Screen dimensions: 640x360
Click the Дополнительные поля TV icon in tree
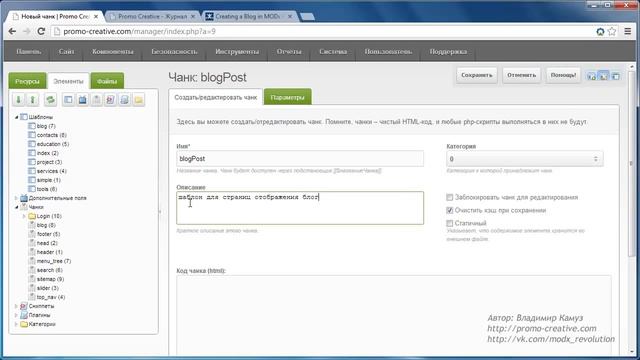(x=24, y=198)
